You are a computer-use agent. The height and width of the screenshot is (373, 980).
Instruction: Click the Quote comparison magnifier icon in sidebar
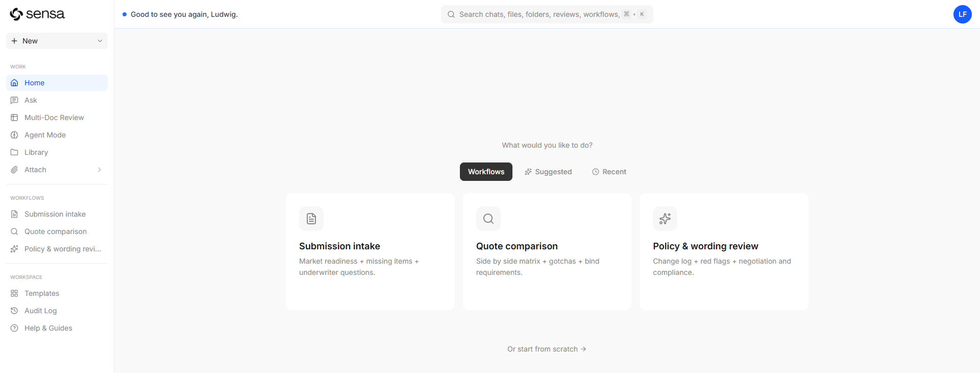[14, 231]
